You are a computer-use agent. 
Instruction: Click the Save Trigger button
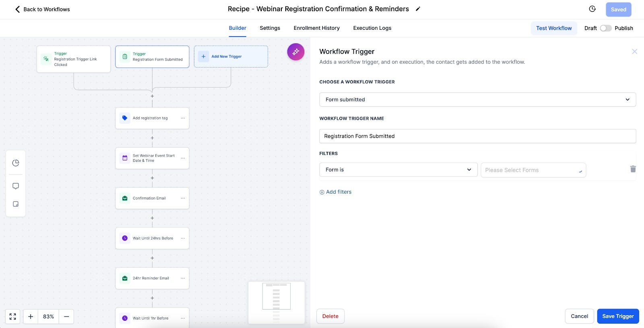tap(618, 316)
